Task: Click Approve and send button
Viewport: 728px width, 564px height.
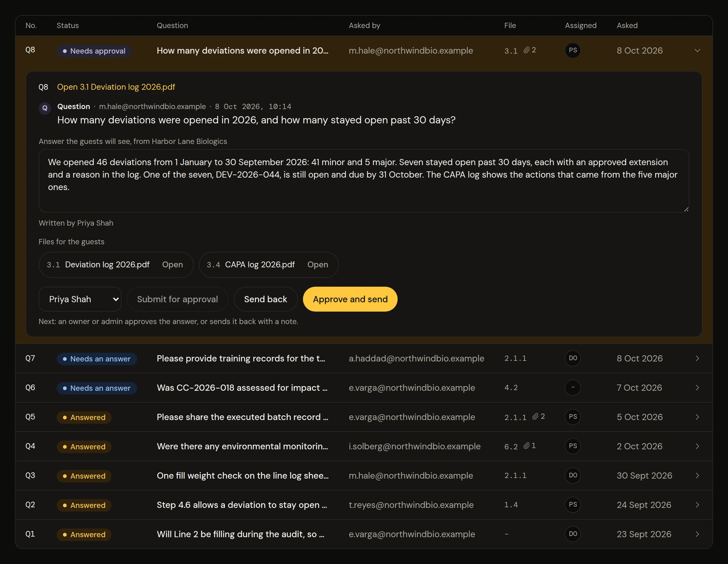Action: click(350, 299)
